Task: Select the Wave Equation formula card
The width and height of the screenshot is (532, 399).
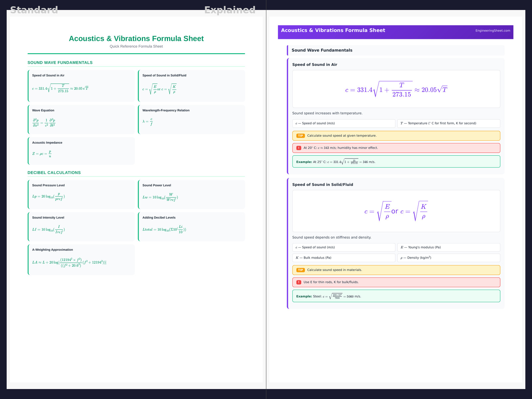Action: 81,120
